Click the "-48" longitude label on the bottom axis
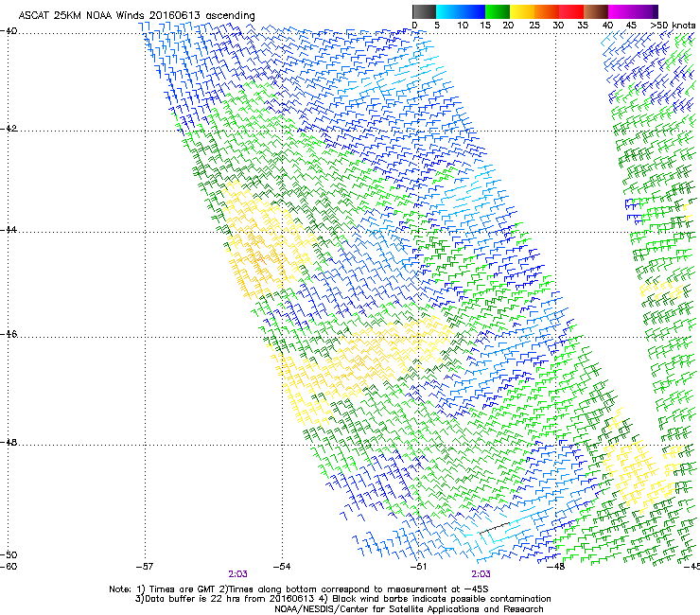Viewport: 700px width, 615px height. coord(556,567)
